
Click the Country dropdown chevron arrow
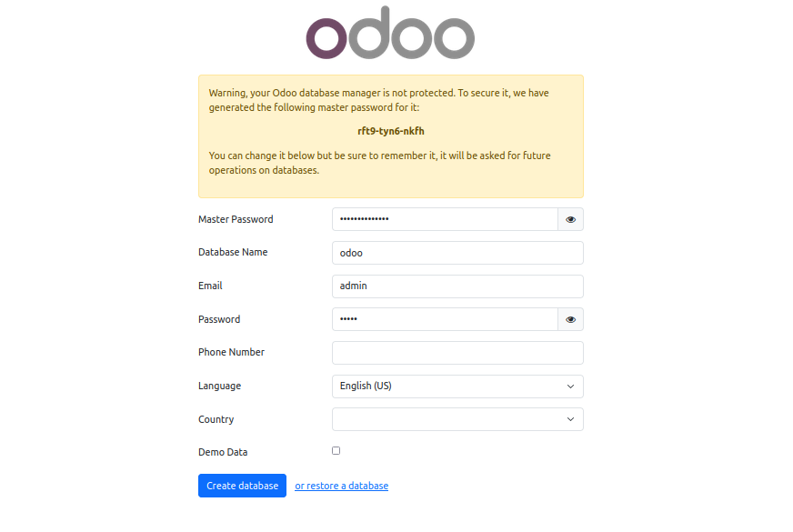(x=570, y=419)
